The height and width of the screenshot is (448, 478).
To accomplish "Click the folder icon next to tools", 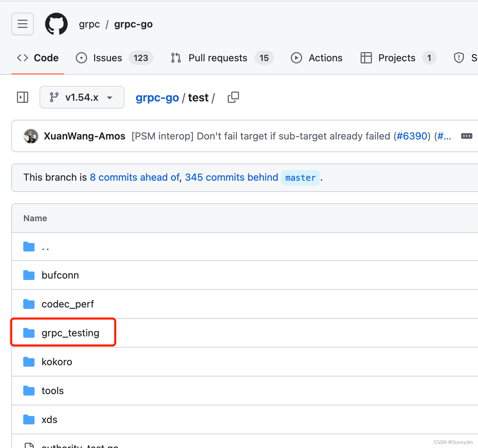I will coord(29,391).
